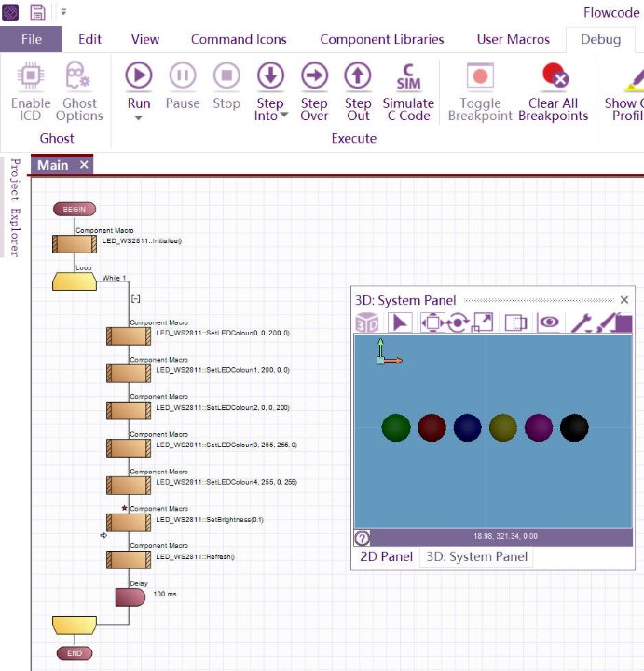This screenshot has width=644, height=671.
Task: Open the File menu
Action: [x=31, y=39]
